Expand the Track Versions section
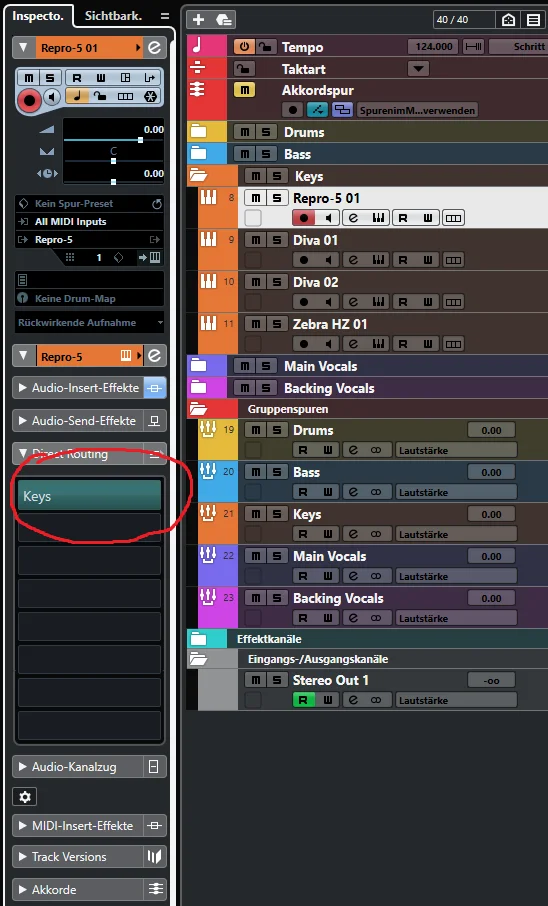Screen dimensions: 548x906 pyautogui.click(x=23, y=857)
